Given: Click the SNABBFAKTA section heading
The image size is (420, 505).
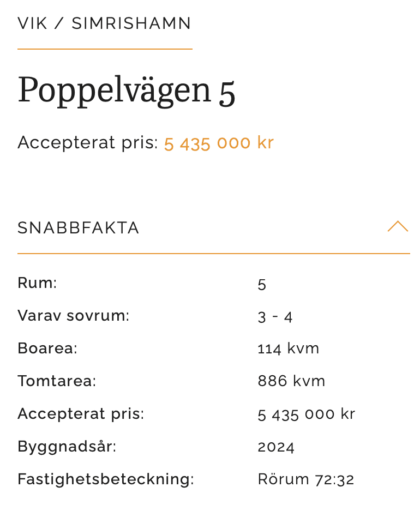Looking at the screenshot, I should tap(78, 228).
